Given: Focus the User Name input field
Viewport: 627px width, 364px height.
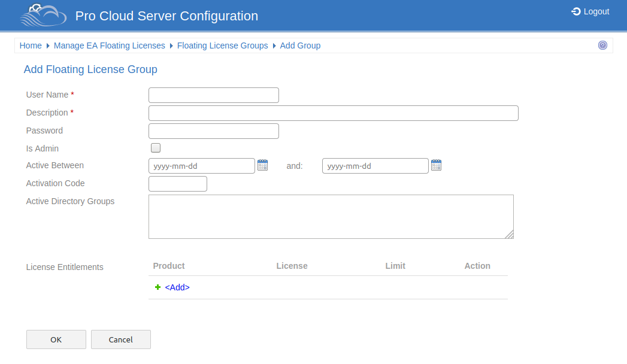Looking at the screenshot, I should point(213,95).
